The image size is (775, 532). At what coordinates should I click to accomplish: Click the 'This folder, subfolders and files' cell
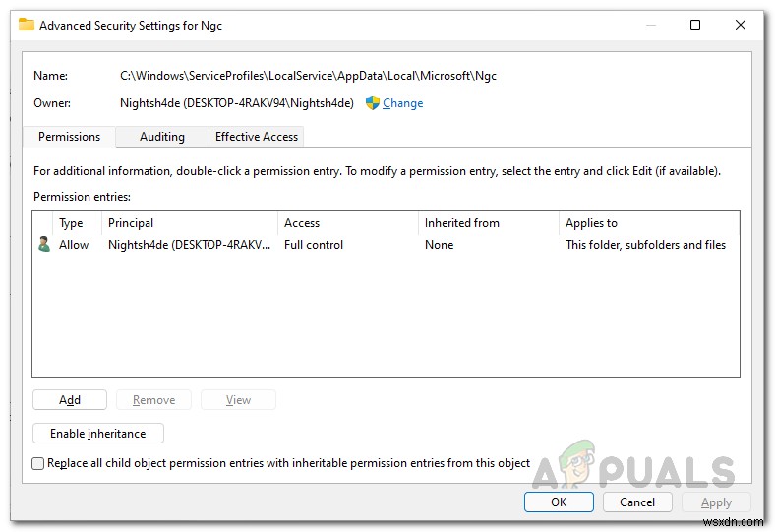pos(645,245)
